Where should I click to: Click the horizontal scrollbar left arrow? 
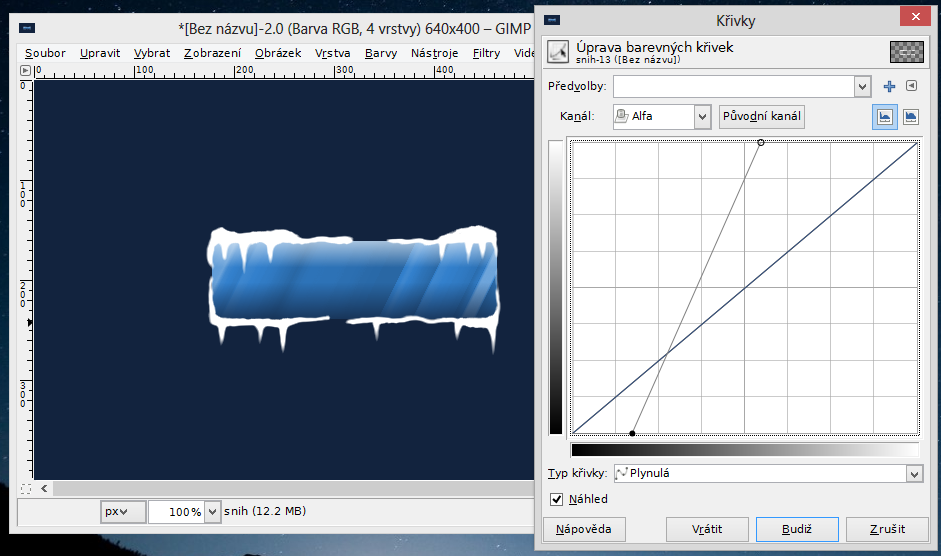coord(44,488)
